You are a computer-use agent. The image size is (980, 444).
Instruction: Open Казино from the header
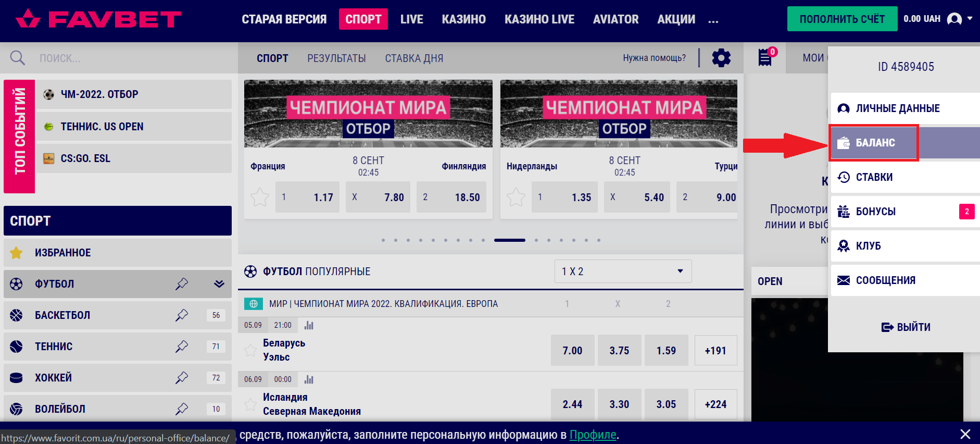tap(463, 19)
